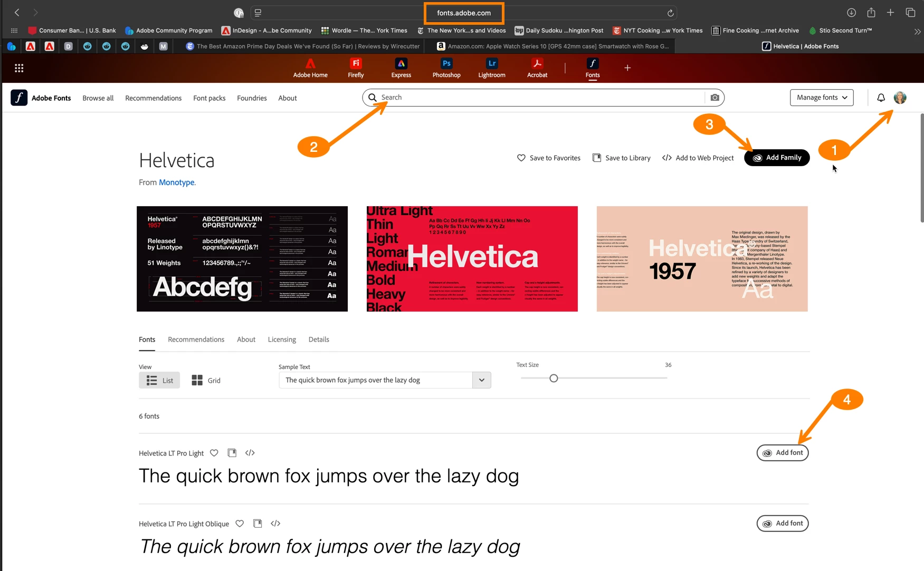The image size is (924, 571).
Task: Save Helvetica LT Pro Light to library icon
Action: tap(232, 453)
